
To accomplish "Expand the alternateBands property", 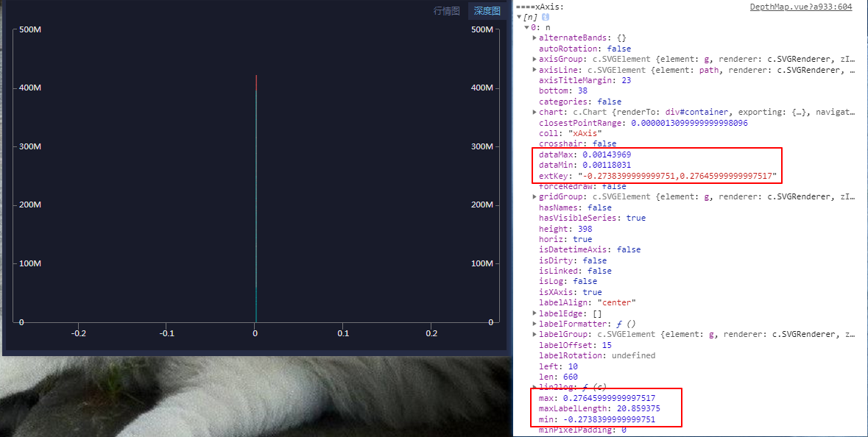I will 534,38.
